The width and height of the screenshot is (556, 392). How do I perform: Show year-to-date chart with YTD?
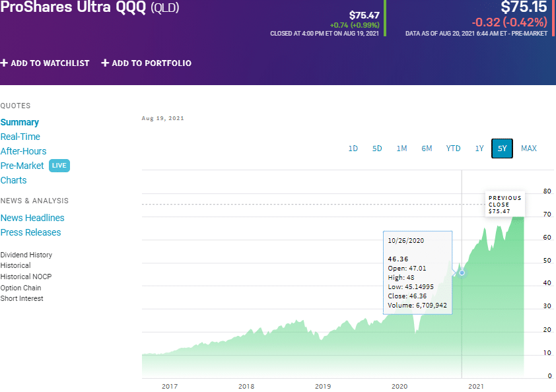pos(453,148)
